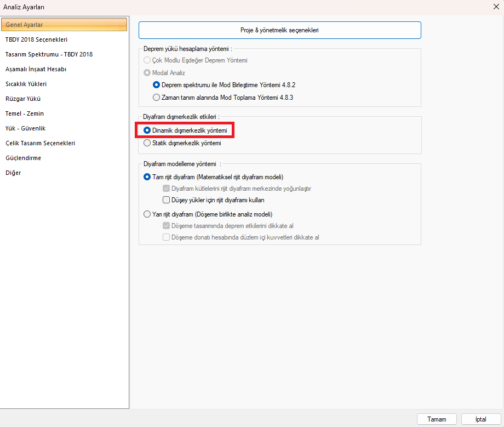Open Temel - Zemin settings
504x427 pixels.
tap(25, 113)
